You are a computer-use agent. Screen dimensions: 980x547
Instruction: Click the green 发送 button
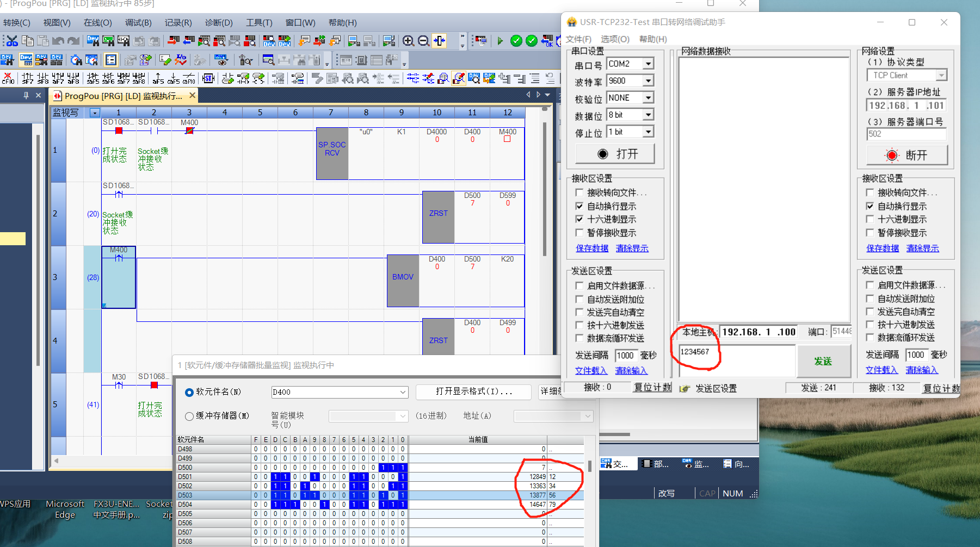[x=823, y=361]
